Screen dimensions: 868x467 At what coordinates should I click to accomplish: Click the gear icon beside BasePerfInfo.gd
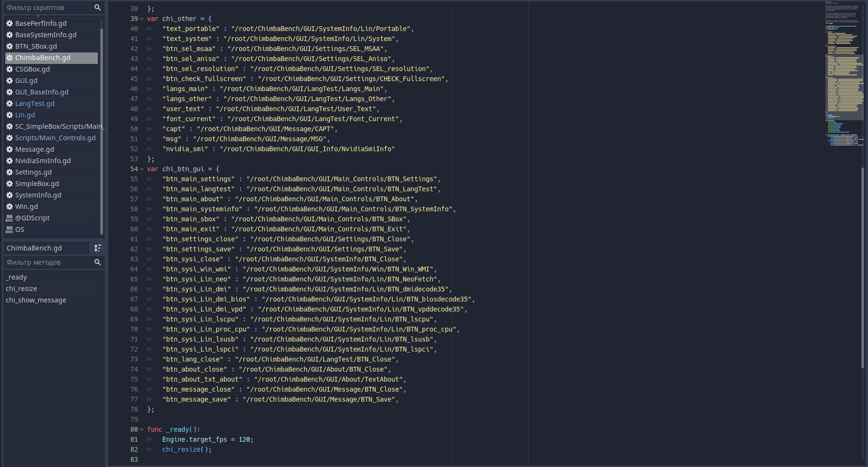10,23
